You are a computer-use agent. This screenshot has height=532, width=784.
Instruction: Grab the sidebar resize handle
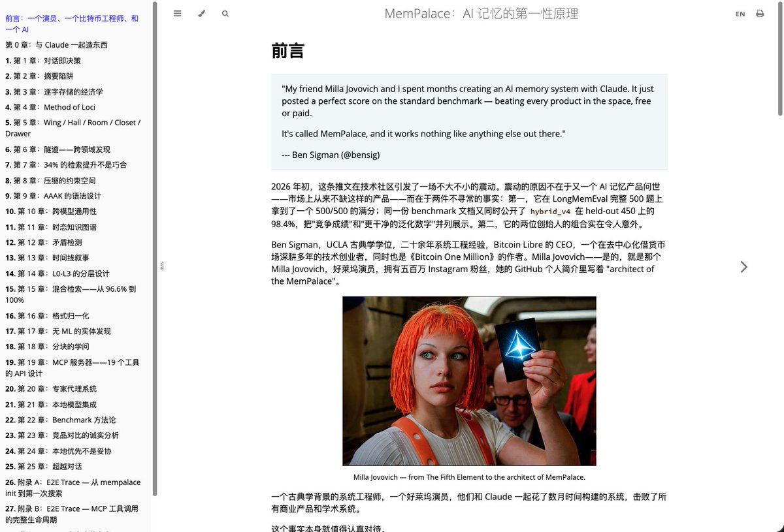point(161,266)
